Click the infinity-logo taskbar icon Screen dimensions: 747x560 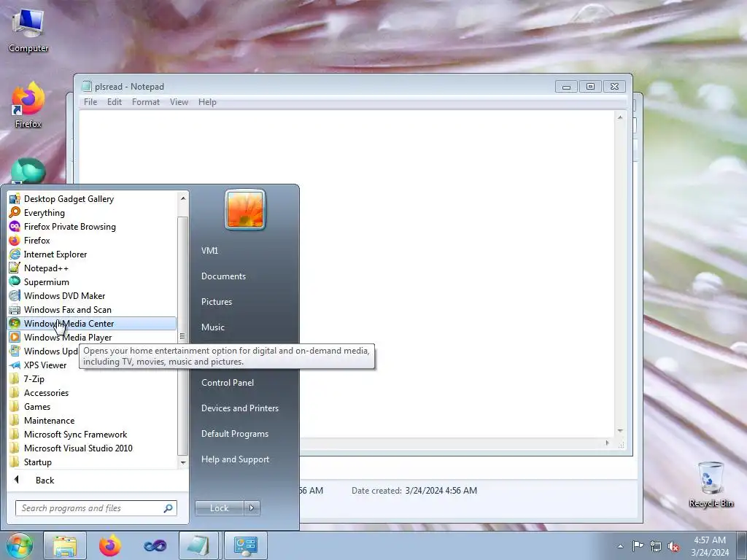(155, 545)
